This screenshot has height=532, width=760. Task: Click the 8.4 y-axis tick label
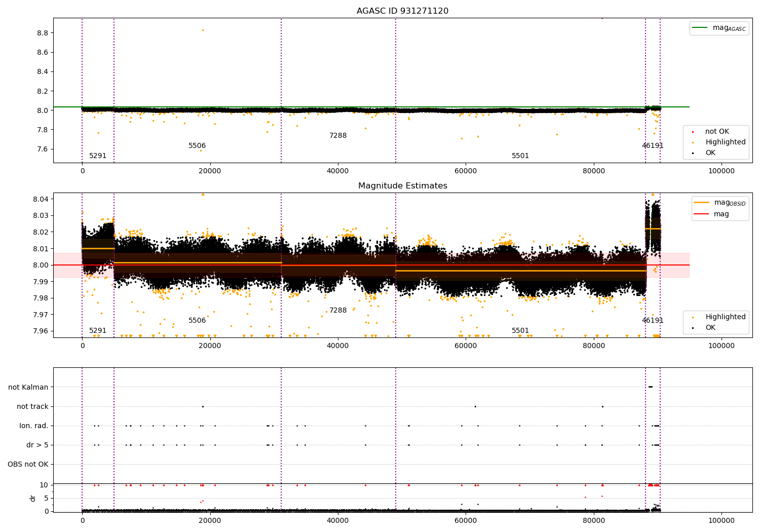tap(43, 72)
